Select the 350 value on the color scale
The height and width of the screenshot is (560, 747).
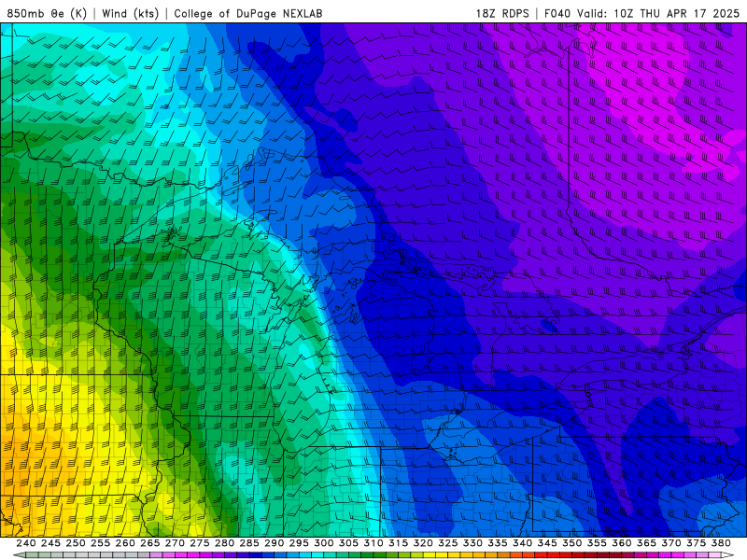[572, 543]
